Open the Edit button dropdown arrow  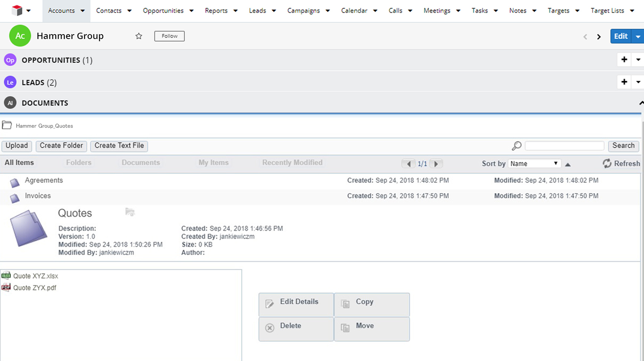638,36
